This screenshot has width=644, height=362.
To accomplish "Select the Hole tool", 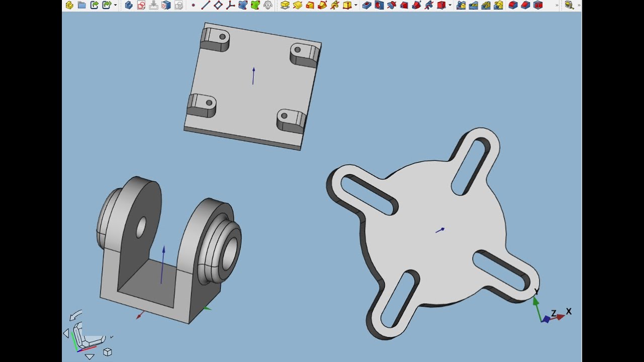I will tap(379, 5).
